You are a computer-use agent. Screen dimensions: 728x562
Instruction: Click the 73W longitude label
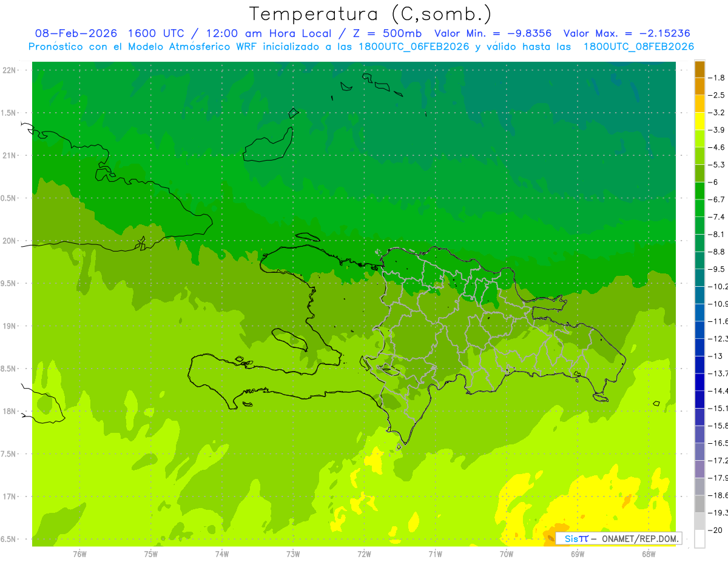(293, 554)
